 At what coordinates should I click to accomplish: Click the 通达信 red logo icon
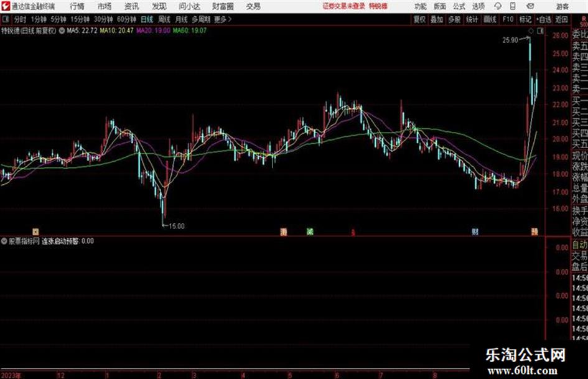coord(6,6)
